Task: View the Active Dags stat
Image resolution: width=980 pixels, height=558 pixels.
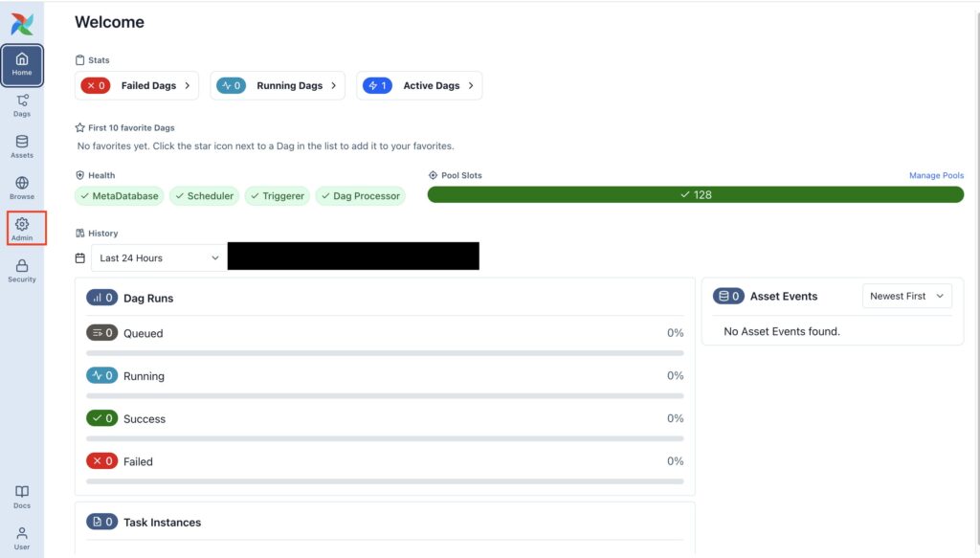Action: click(419, 85)
